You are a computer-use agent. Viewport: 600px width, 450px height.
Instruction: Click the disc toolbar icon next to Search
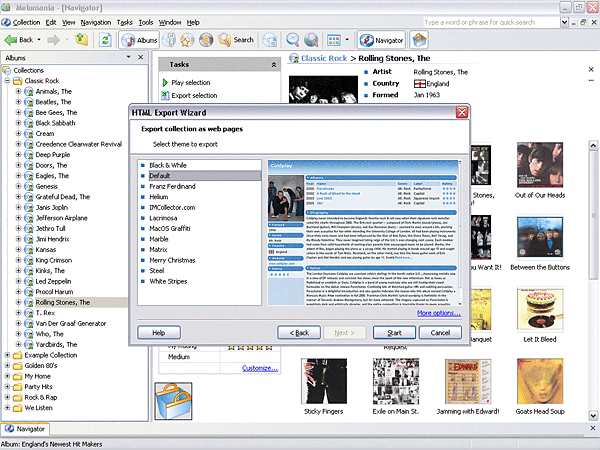point(206,40)
